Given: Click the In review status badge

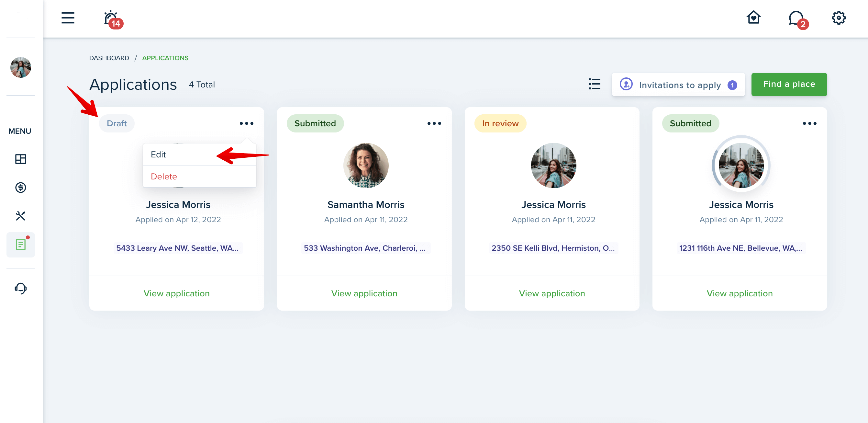Looking at the screenshot, I should 500,123.
